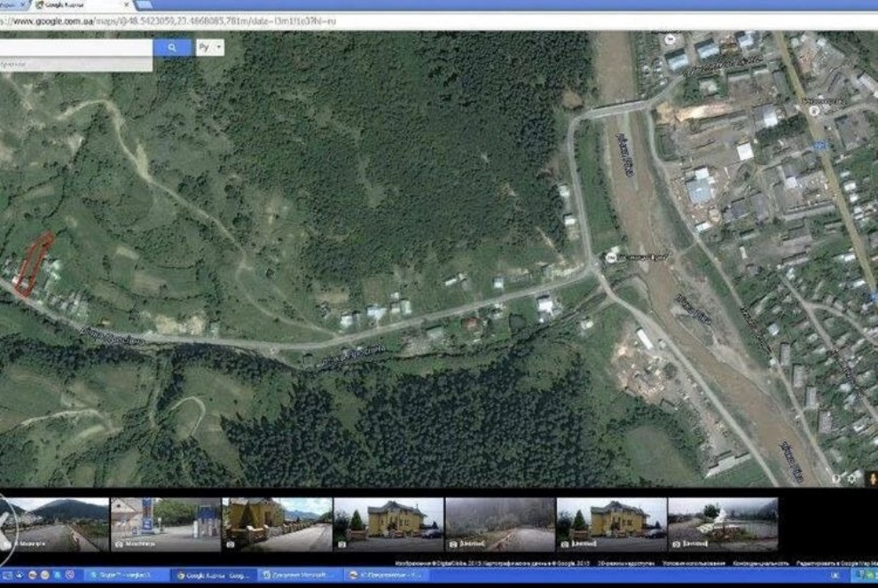878x588 pixels.
Task: Close the Google Карты browser tab
Action: 127,4
